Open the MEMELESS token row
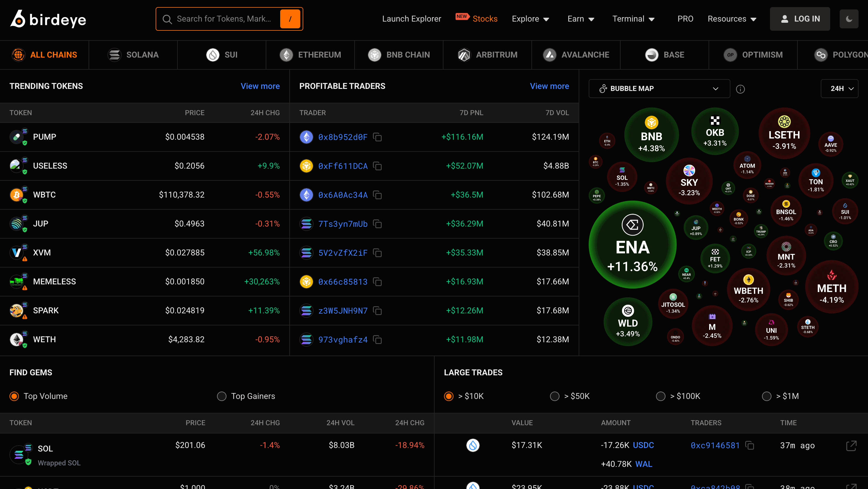 click(145, 282)
